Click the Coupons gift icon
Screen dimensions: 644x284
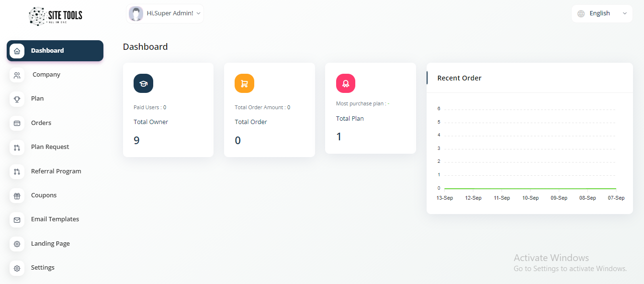tap(17, 195)
